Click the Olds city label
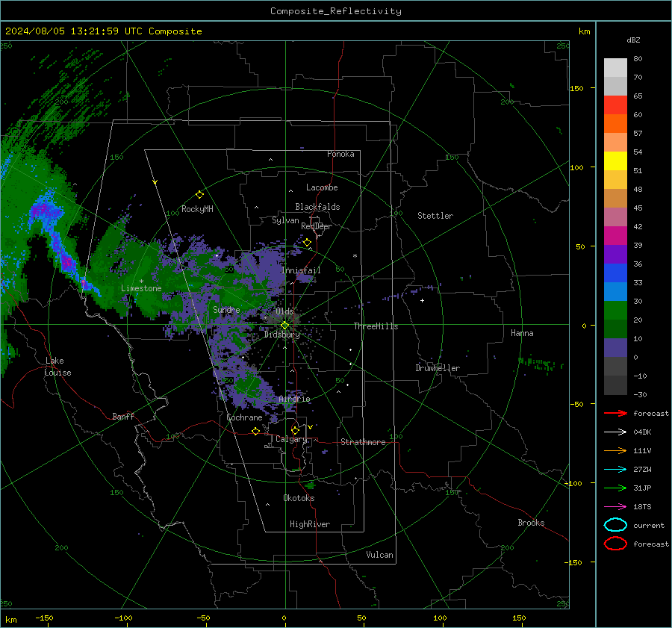This screenshot has width=672, height=628. tap(284, 311)
